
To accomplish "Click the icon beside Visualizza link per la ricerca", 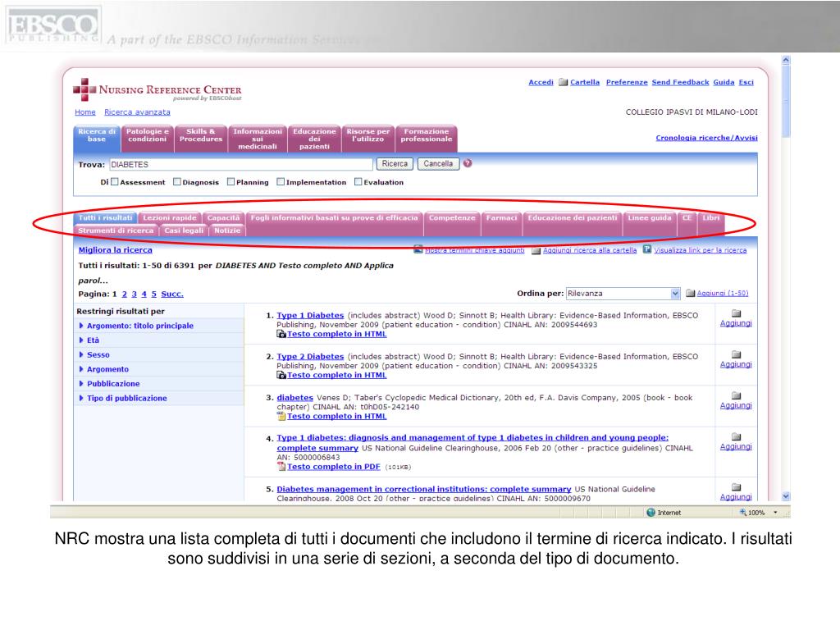I will [x=647, y=249].
